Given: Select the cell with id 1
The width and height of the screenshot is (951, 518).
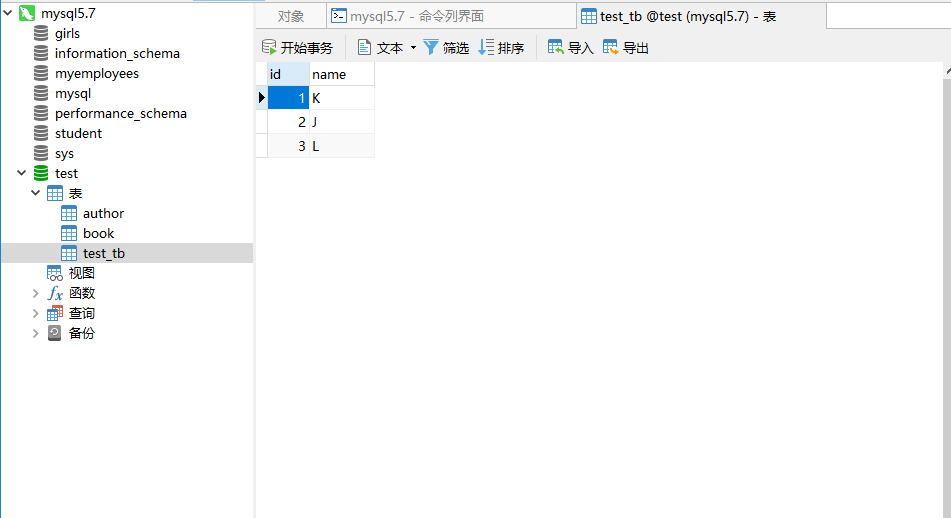Looking at the screenshot, I should point(288,98).
